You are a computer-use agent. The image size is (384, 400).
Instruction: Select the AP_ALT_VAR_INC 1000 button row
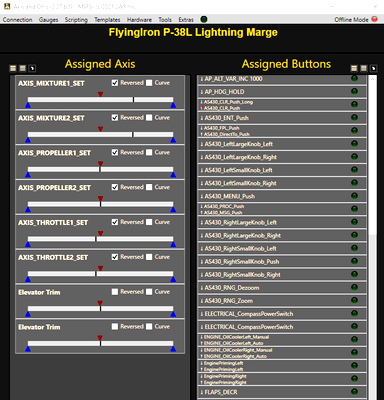click(x=282, y=79)
